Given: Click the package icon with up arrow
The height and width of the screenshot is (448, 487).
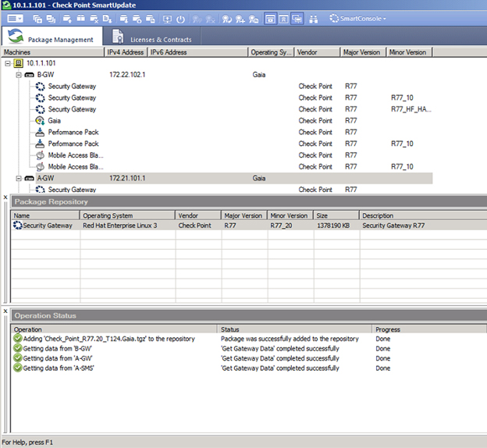Looking at the screenshot, I should point(67,19).
